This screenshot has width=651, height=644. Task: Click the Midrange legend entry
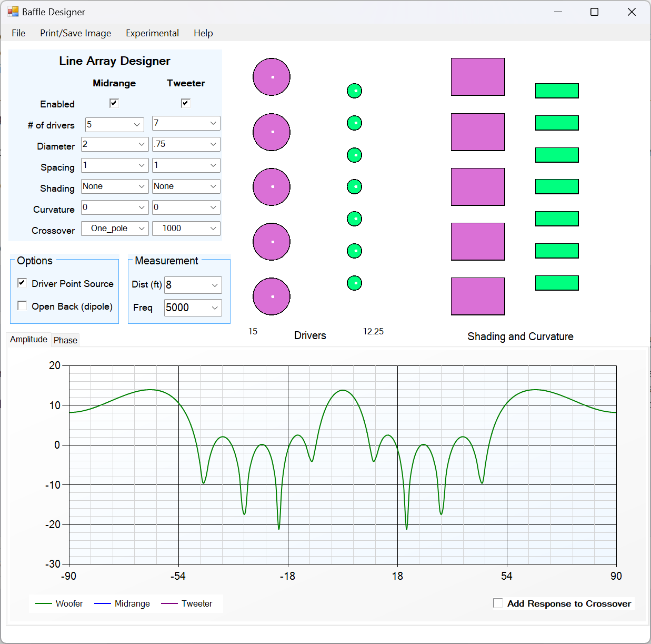[122, 603]
